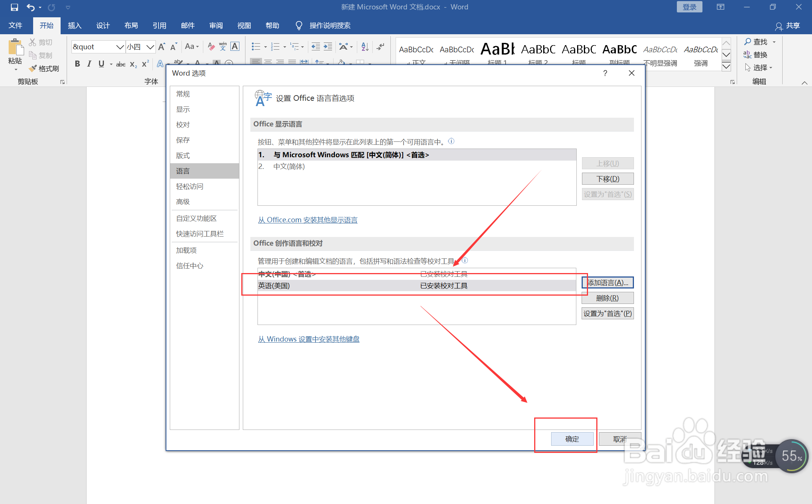Select 高级 in the Word options sidebar
Screen dimensions: 812x504
204,202
